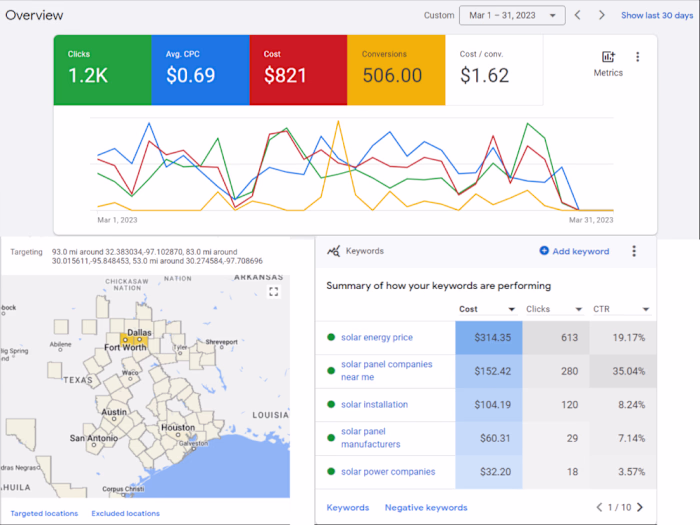Viewport: 700px width, 525px height.
Task: Click the Targeting coordinates text
Action: pyautogui.click(x=157, y=256)
